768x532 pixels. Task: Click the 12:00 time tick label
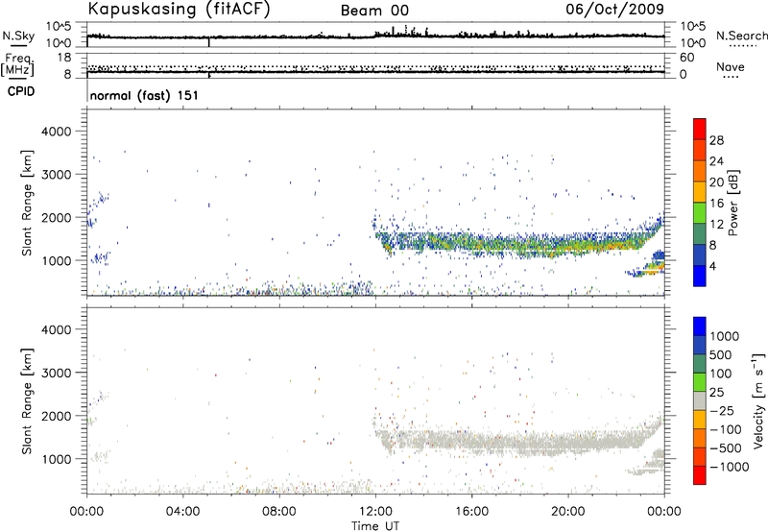tap(375, 512)
